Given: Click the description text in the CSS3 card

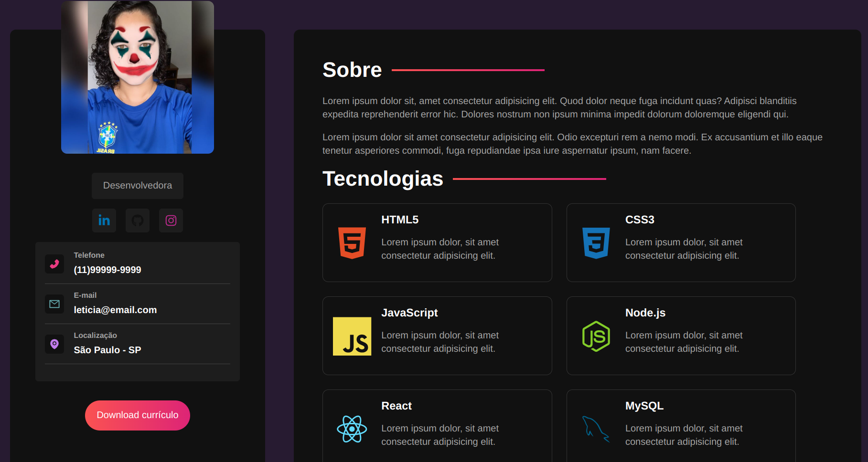Looking at the screenshot, I should coord(684,249).
